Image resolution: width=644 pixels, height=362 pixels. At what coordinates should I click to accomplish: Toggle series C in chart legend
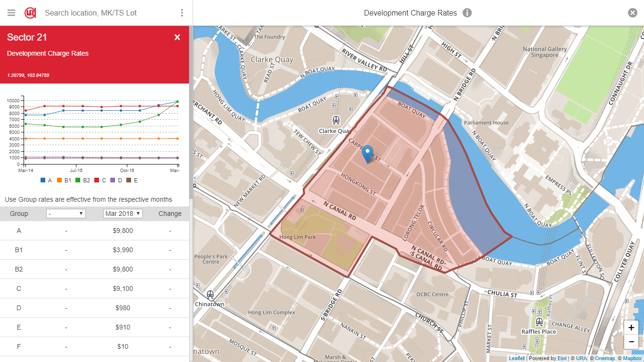coord(101,180)
